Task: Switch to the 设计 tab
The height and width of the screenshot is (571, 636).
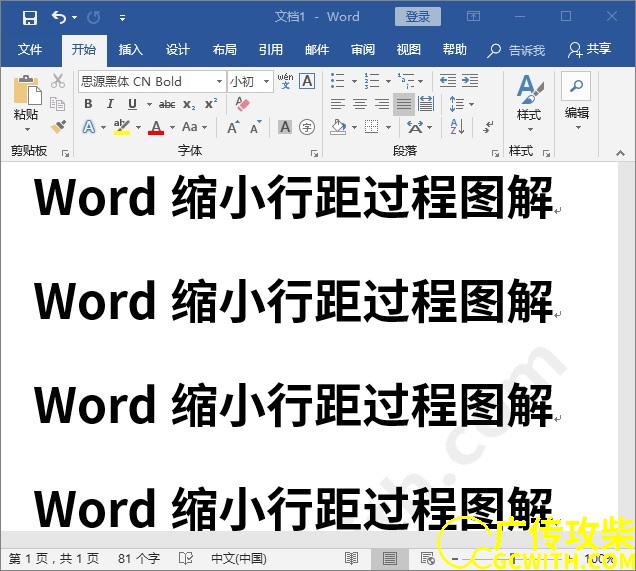Action: click(178, 49)
